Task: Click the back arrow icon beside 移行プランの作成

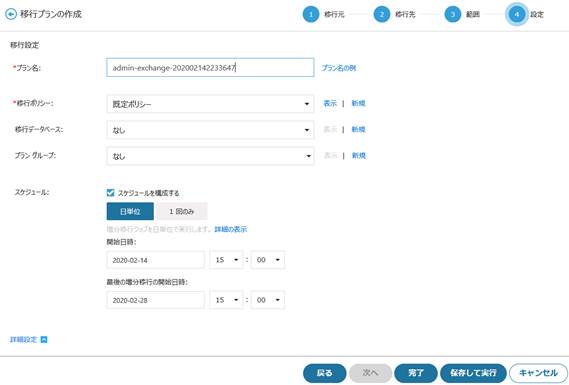Action: (11, 14)
